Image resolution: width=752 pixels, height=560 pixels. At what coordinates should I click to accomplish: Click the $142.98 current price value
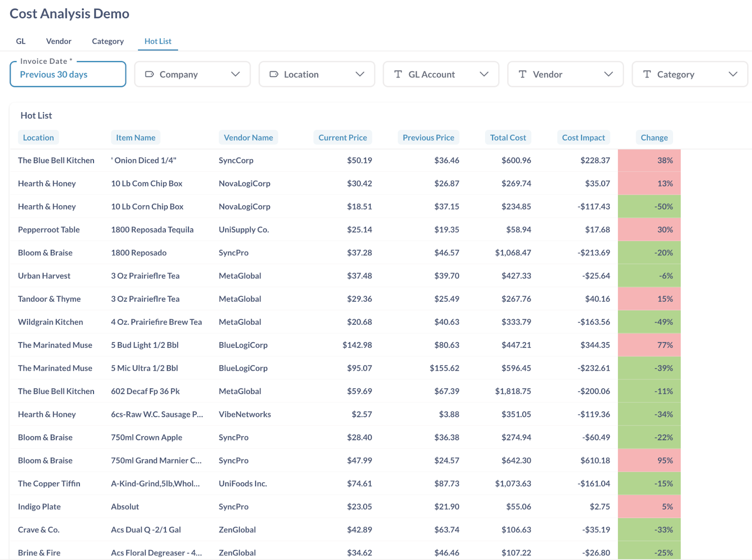[357, 345]
